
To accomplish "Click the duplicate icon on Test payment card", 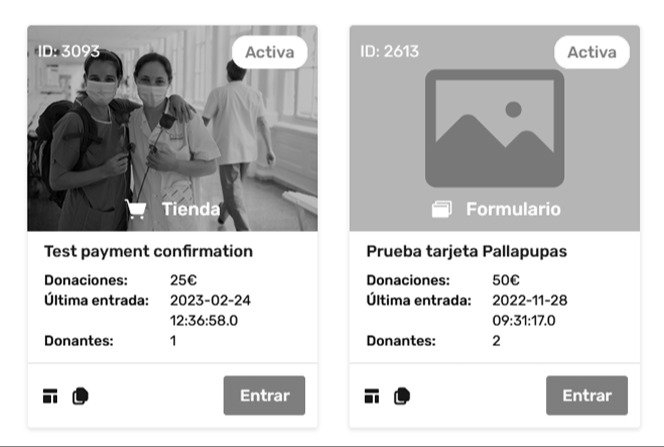I will 80,396.
